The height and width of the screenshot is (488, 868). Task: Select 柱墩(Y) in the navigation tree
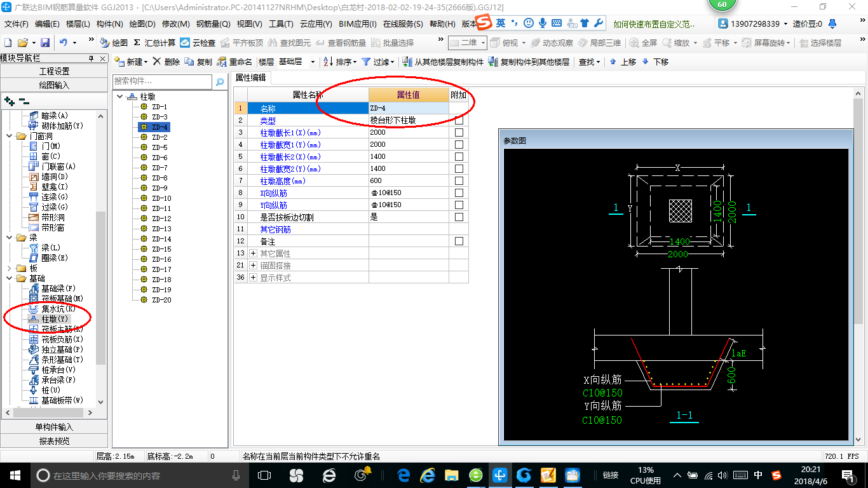click(48, 319)
